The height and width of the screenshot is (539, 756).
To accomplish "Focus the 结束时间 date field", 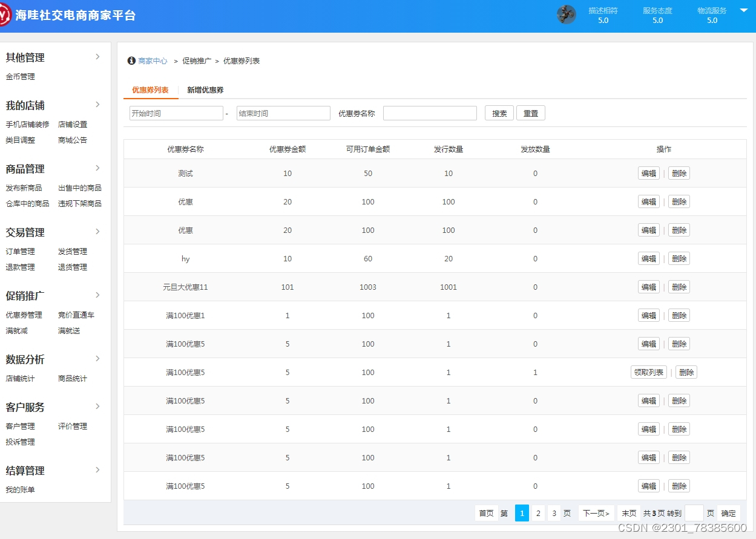I will point(283,113).
